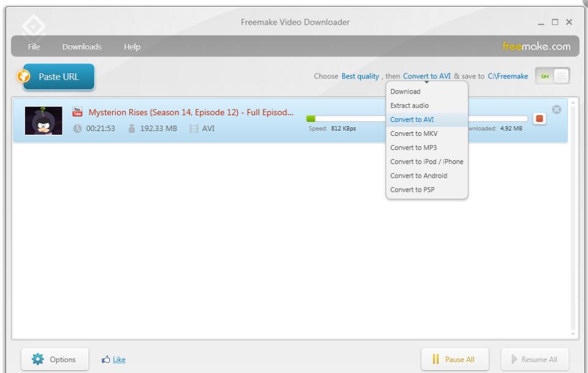Click the 192.33 MB size text
Image resolution: width=588 pixels, height=373 pixels.
[159, 129]
